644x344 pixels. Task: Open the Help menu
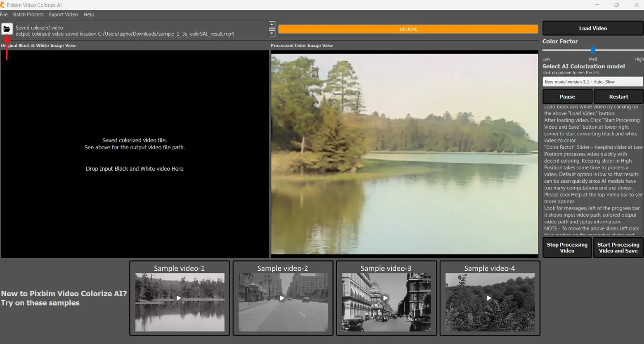click(89, 15)
